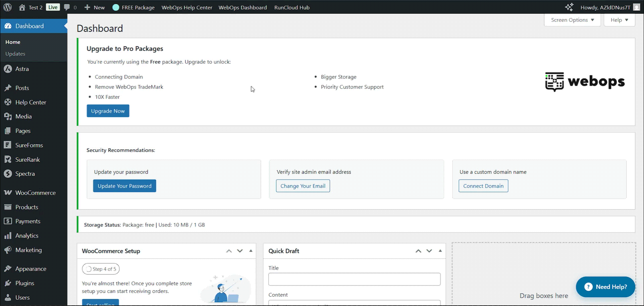
Task: Toggle the Quick Draft panel collapse arrow
Action: (x=440, y=251)
